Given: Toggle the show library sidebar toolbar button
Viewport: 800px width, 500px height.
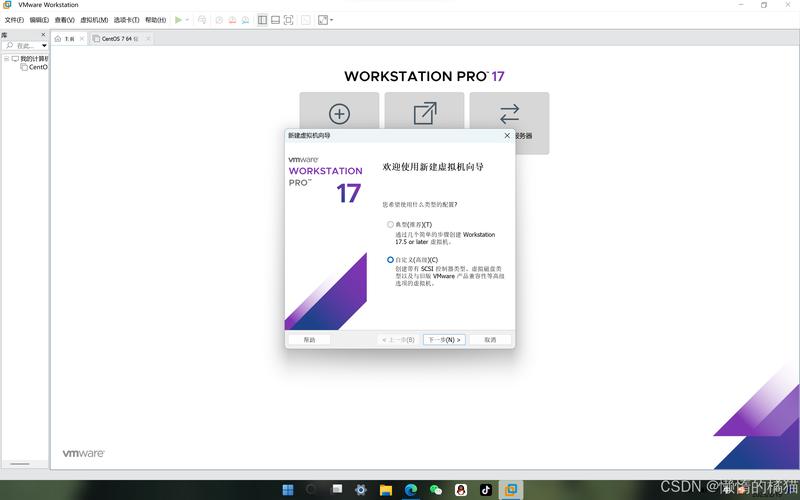Looking at the screenshot, I should pos(262,19).
